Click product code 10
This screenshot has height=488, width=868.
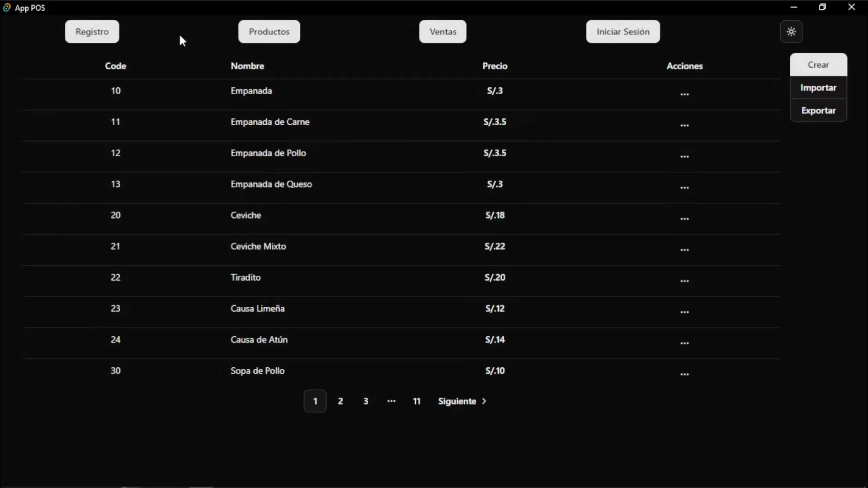116,91
